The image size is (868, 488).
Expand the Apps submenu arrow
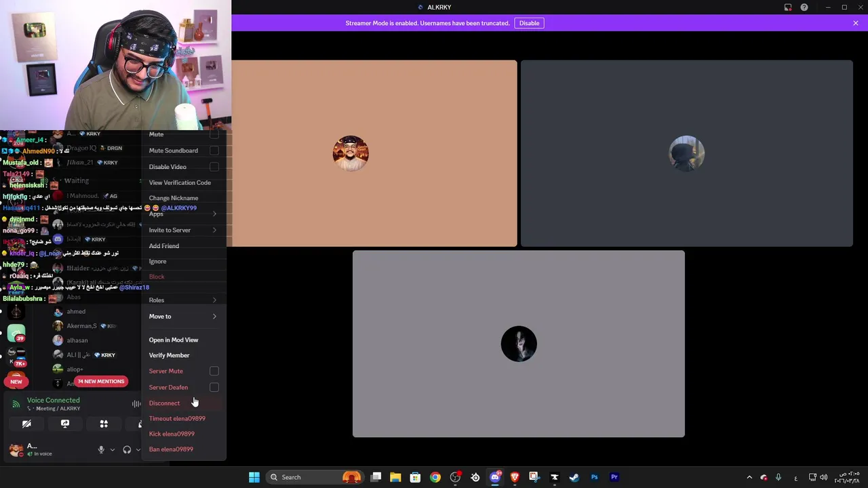214,214
